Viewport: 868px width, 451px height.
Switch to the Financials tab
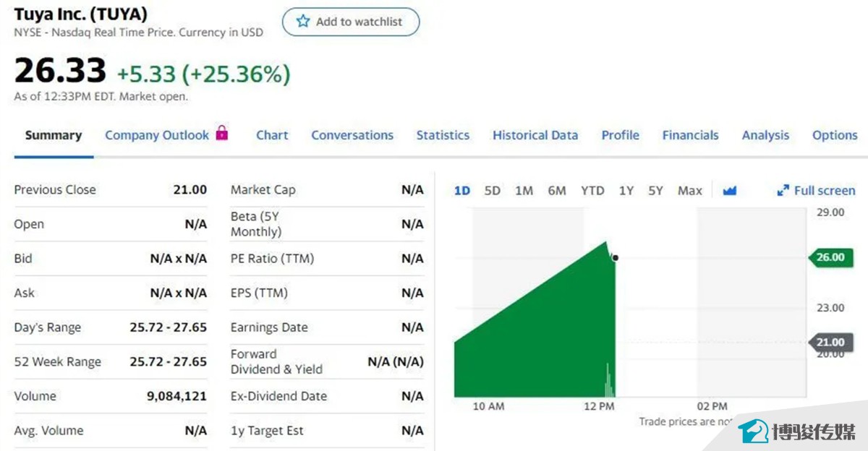[x=691, y=135]
